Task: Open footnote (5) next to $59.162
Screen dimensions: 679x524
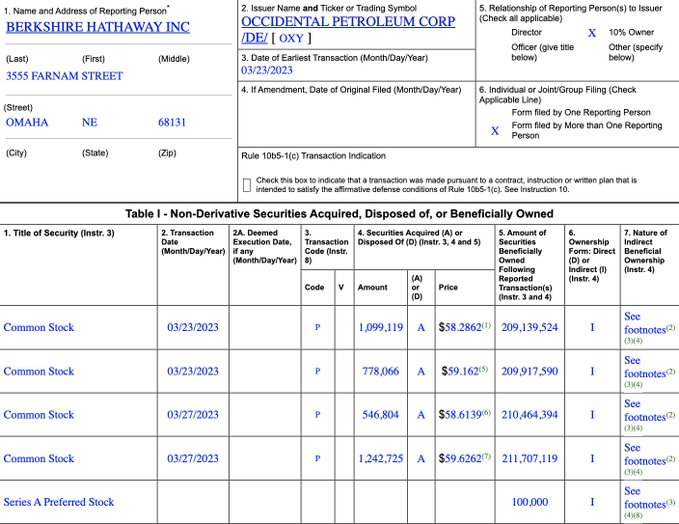Action: [484, 369]
